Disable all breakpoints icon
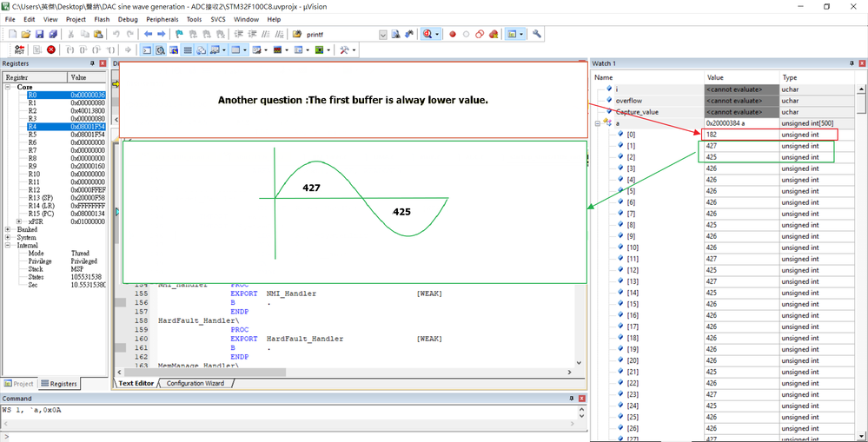 coord(480,34)
